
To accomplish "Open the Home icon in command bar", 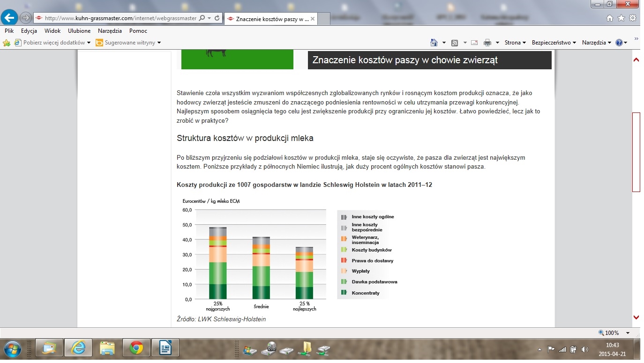I will [434, 43].
